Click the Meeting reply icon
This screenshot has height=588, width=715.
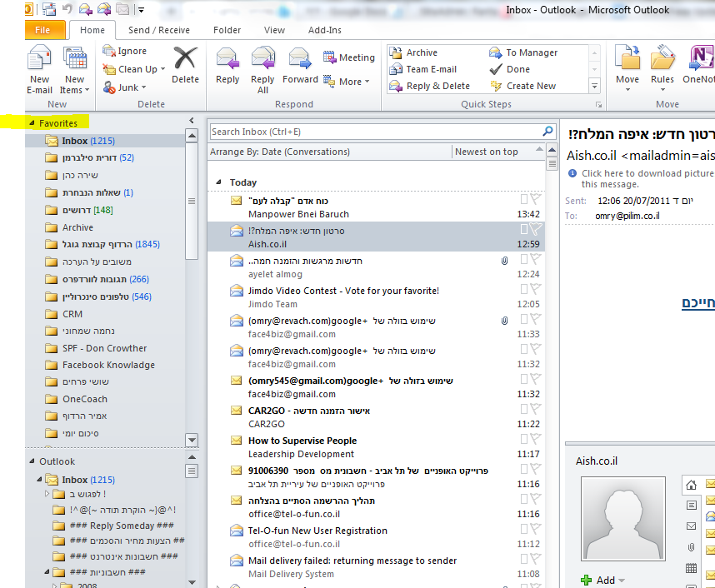(329, 57)
